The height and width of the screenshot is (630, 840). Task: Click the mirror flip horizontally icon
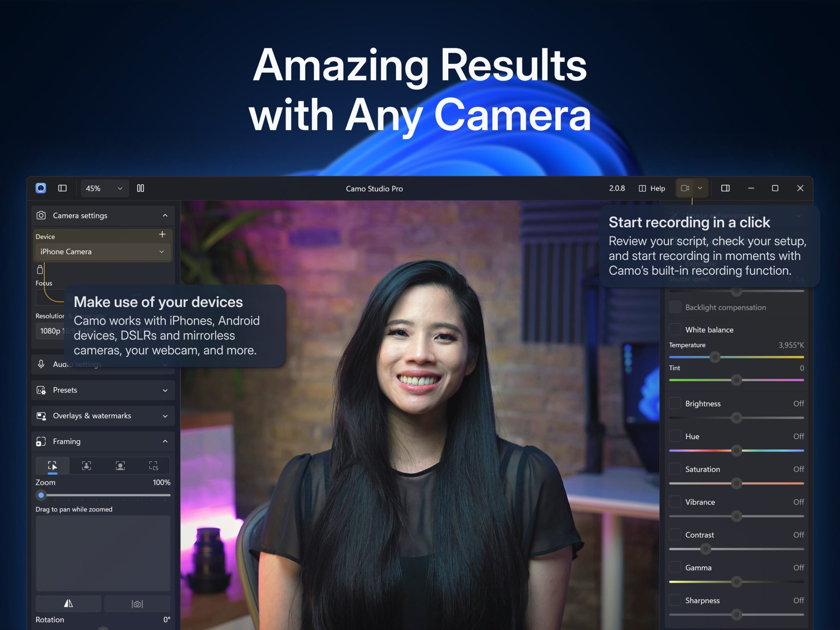[68, 603]
